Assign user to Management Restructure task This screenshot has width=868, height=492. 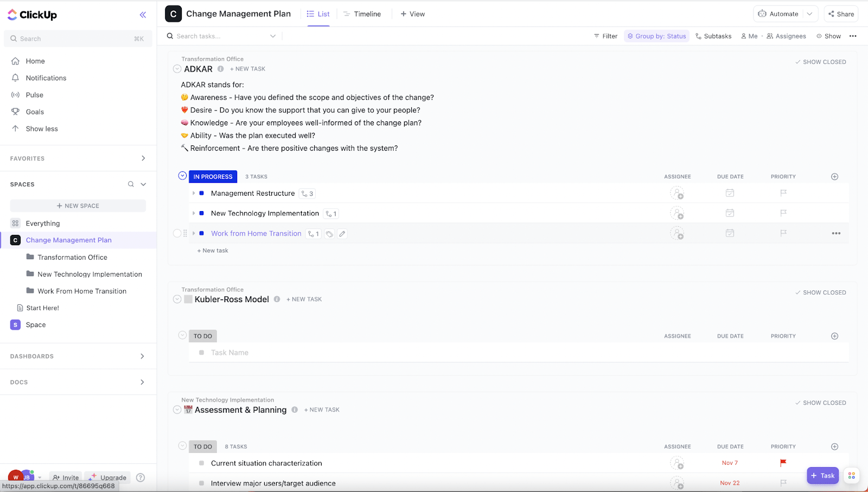coord(677,193)
